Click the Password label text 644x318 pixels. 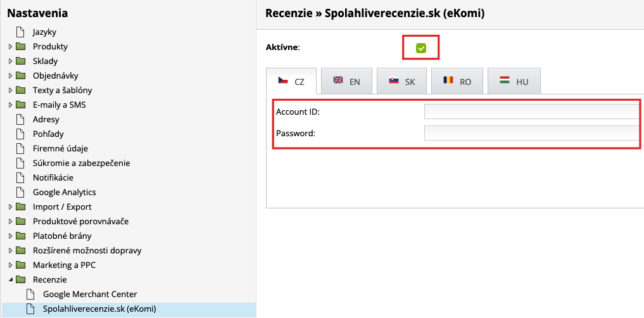coord(296,133)
